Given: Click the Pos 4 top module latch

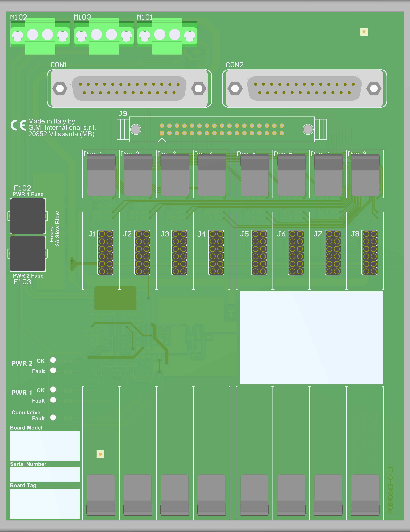Looking at the screenshot, I should (212, 175).
